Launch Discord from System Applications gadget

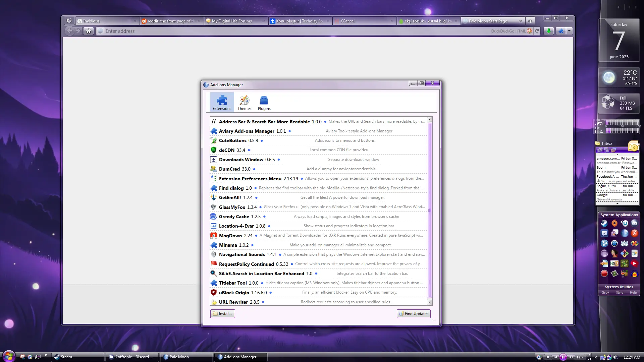coord(634,223)
